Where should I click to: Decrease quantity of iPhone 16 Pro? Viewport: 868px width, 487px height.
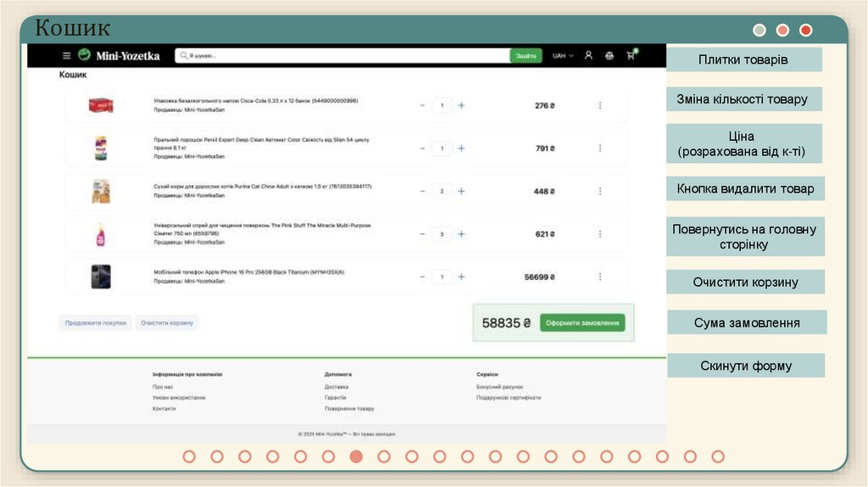422,277
